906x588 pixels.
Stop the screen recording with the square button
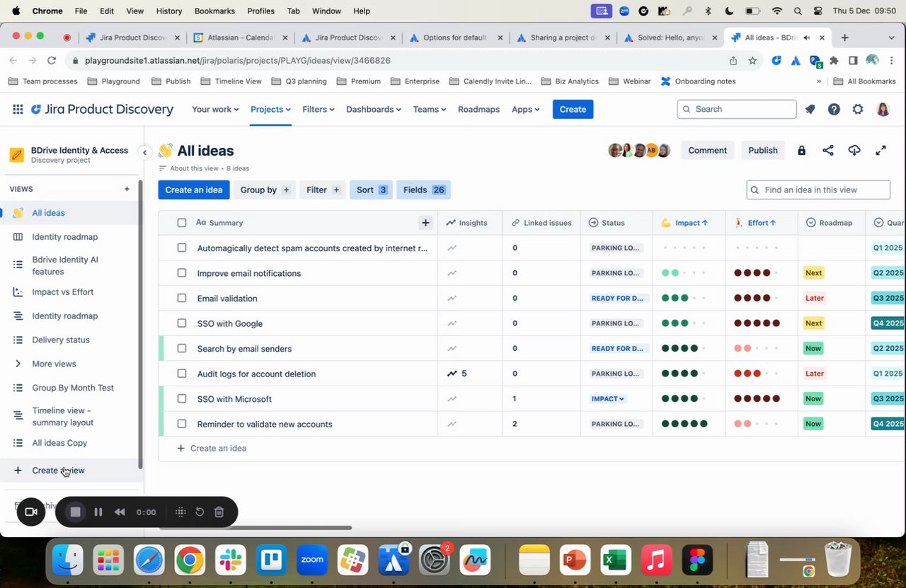76,512
